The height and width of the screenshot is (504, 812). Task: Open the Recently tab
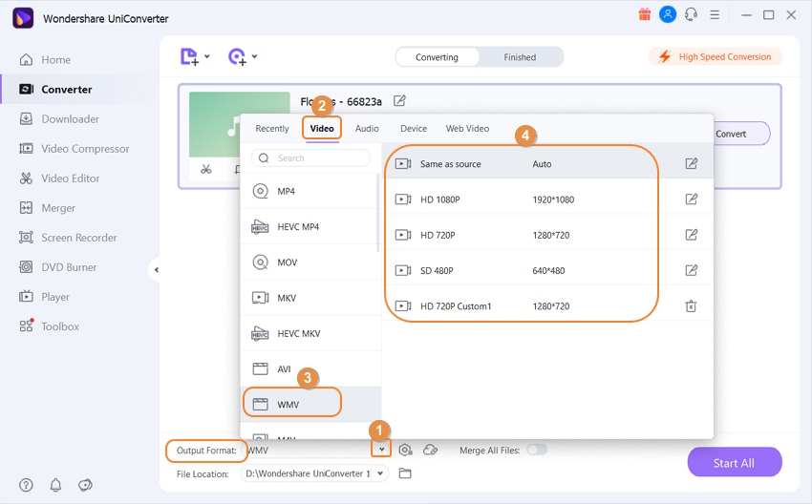(272, 128)
